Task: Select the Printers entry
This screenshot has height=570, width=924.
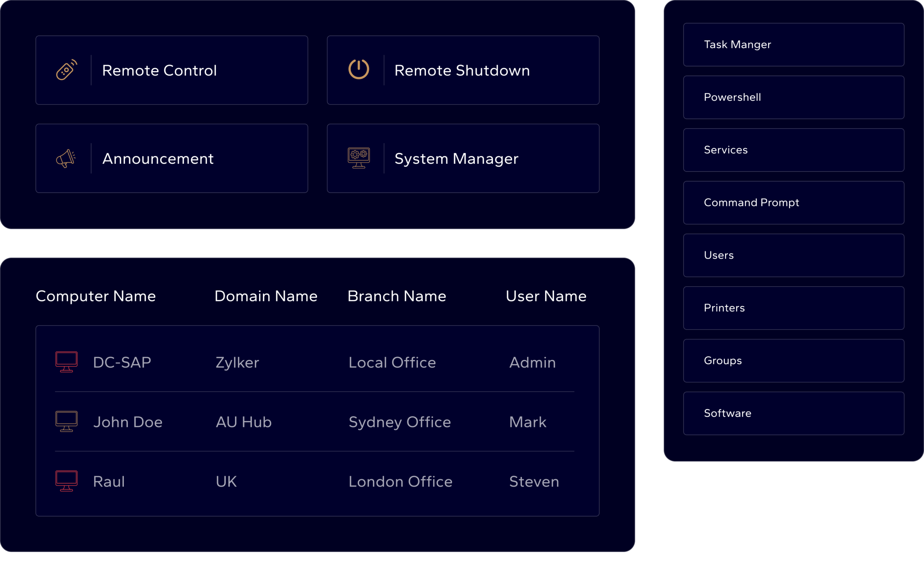Action: (x=793, y=308)
